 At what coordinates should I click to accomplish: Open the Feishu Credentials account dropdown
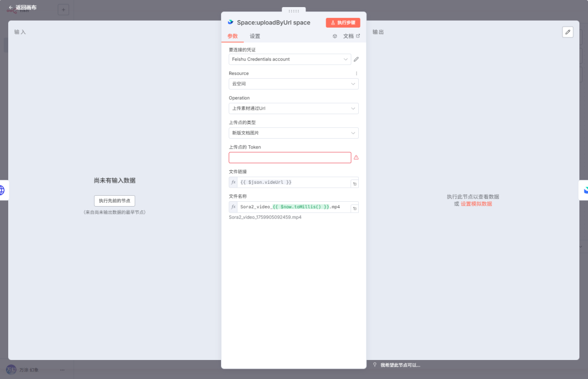pos(290,59)
